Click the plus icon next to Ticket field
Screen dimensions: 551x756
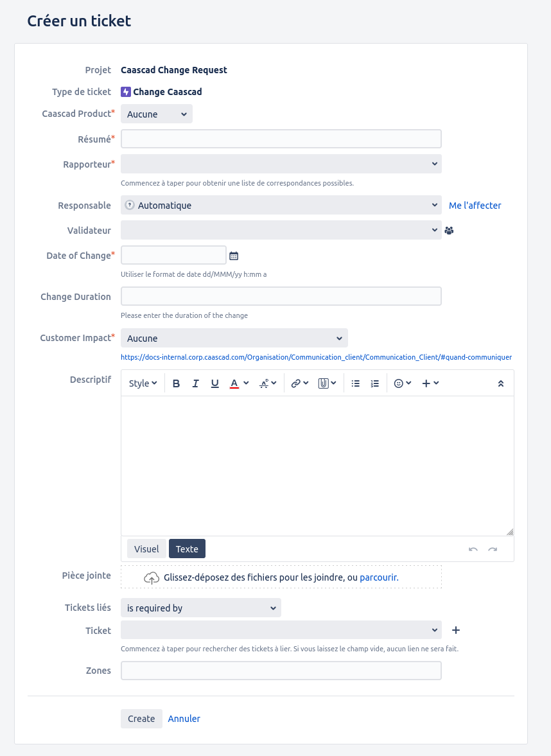[455, 630]
